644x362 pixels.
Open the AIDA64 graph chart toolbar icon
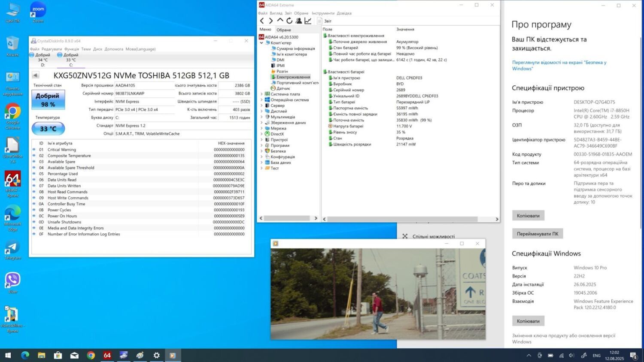coord(308,21)
